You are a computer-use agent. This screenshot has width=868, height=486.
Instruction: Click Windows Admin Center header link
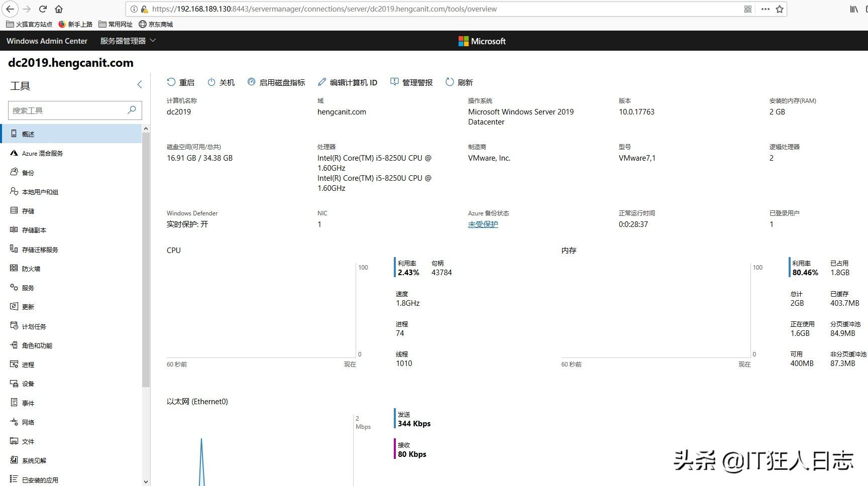click(x=47, y=41)
